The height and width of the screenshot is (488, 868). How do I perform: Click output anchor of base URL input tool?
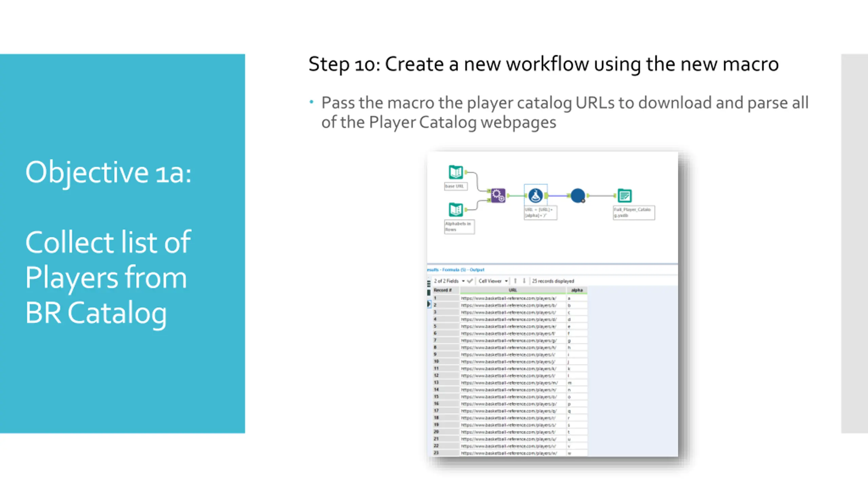pyautogui.click(x=466, y=172)
